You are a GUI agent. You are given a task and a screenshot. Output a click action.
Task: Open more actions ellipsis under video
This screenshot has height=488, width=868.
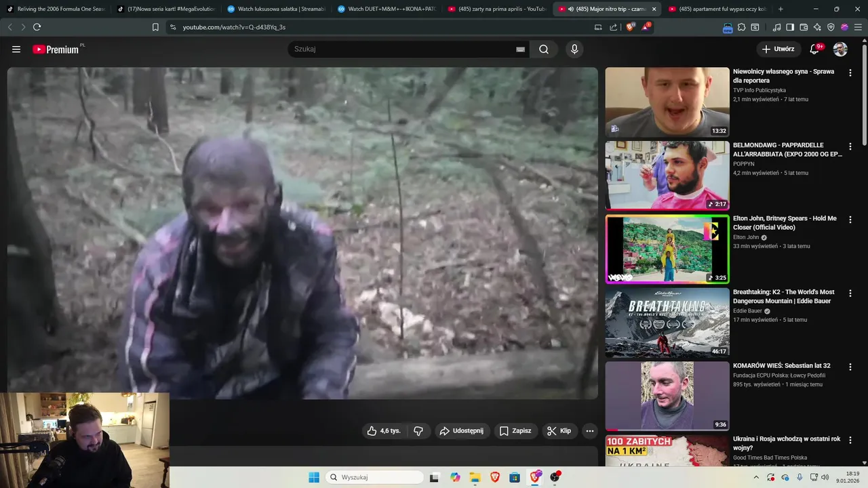tap(590, 431)
